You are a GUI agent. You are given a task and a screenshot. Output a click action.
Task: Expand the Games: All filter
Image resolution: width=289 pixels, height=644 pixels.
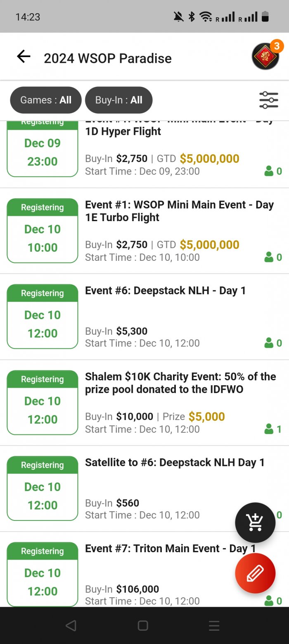(x=46, y=100)
